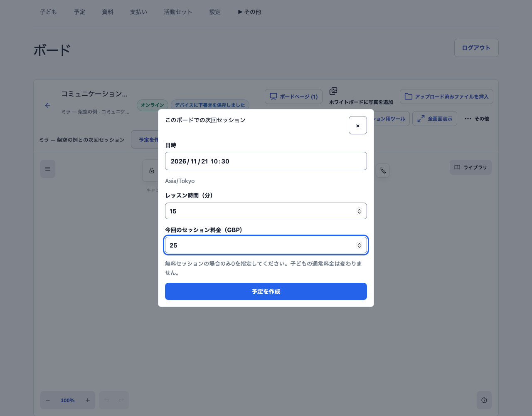Close the next session dialog
532x416 pixels.
pos(357,125)
